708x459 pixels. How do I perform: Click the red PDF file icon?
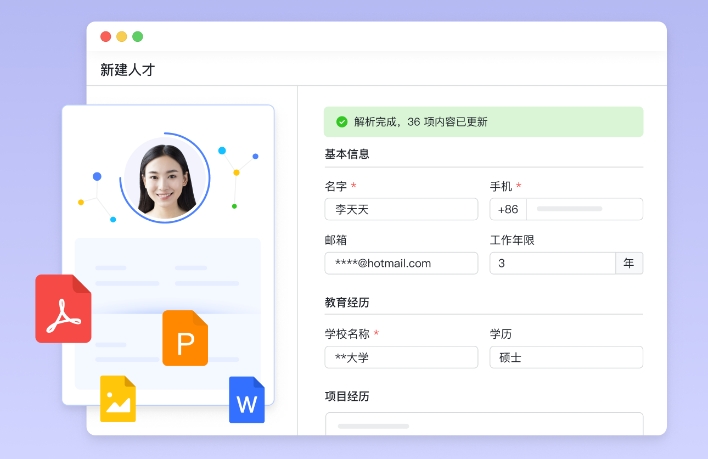pyautogui.click(x=63, y=309)
